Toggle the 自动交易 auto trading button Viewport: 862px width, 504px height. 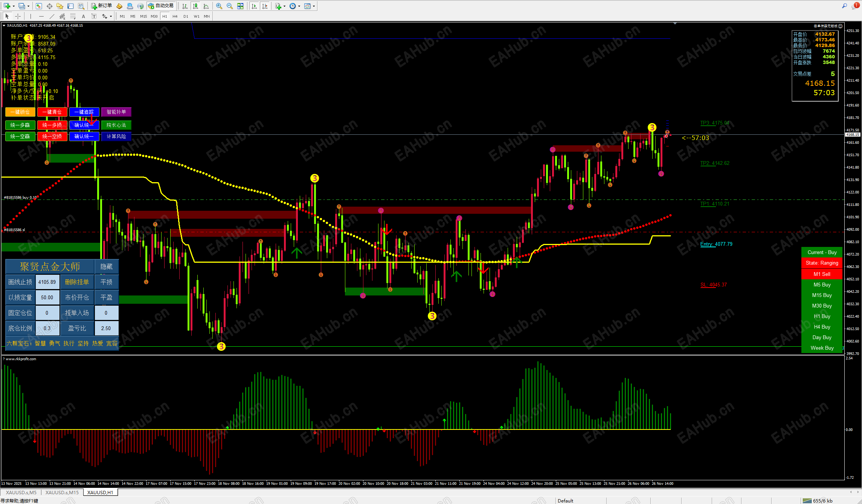tap(161, 6)
